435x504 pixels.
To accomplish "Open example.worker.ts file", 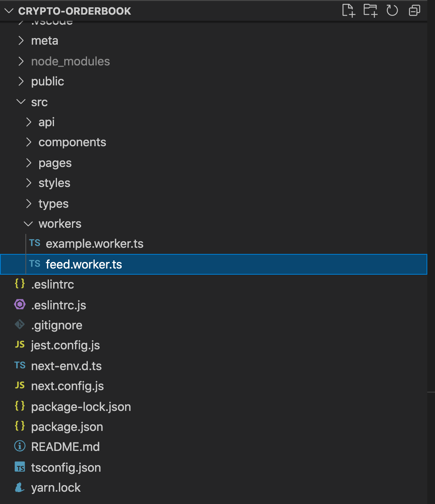I will 214,244.
